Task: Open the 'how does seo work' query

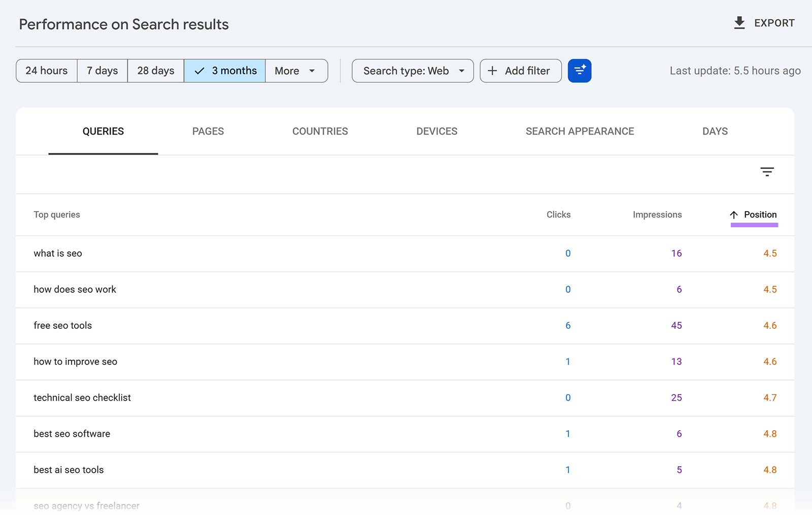Action: coord(75,290)
